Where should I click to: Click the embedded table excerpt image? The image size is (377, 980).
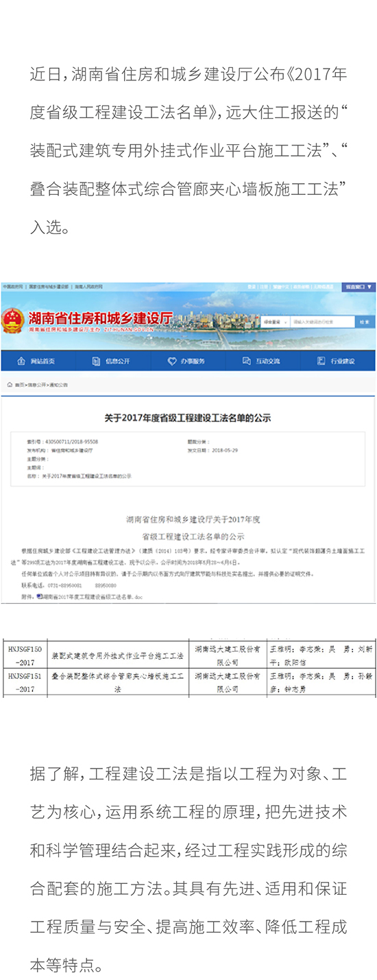[188, 669]
